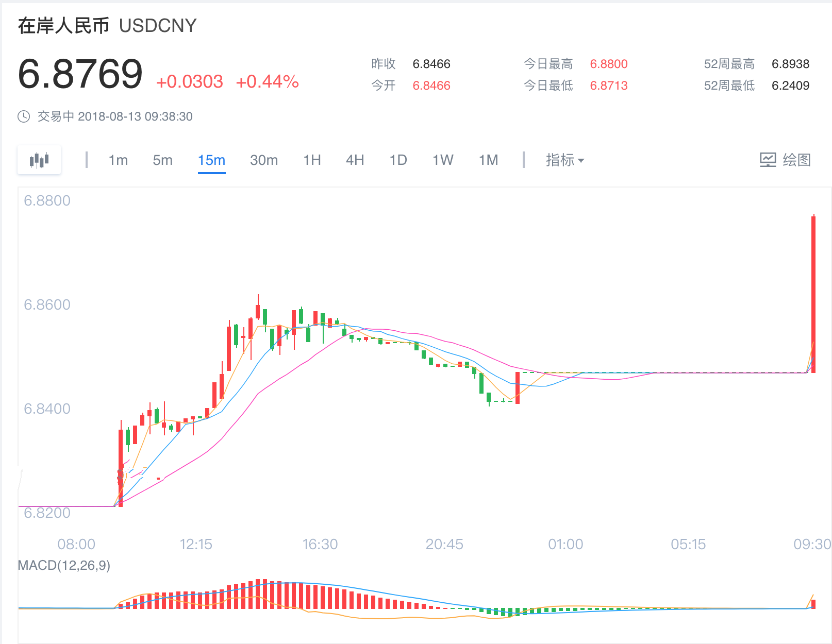
Task: Choose the 1W weekly timeframe
Action: [x=443, y=160]
